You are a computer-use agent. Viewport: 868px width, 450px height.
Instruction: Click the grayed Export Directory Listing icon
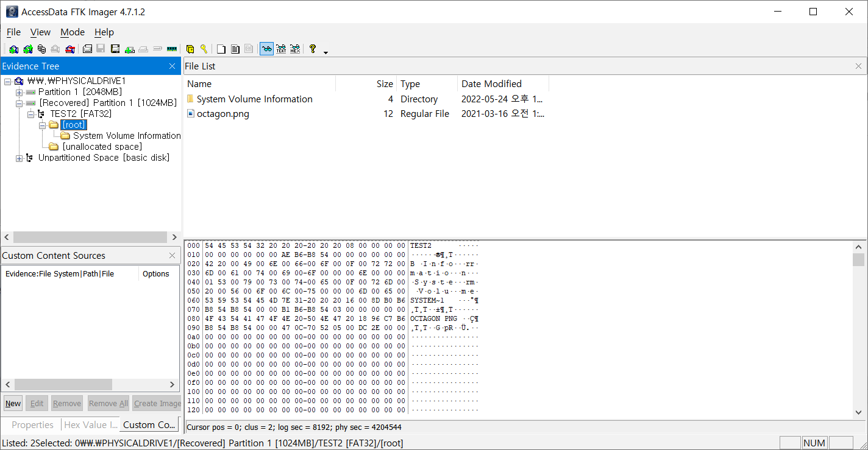click(x=249, y=49)
